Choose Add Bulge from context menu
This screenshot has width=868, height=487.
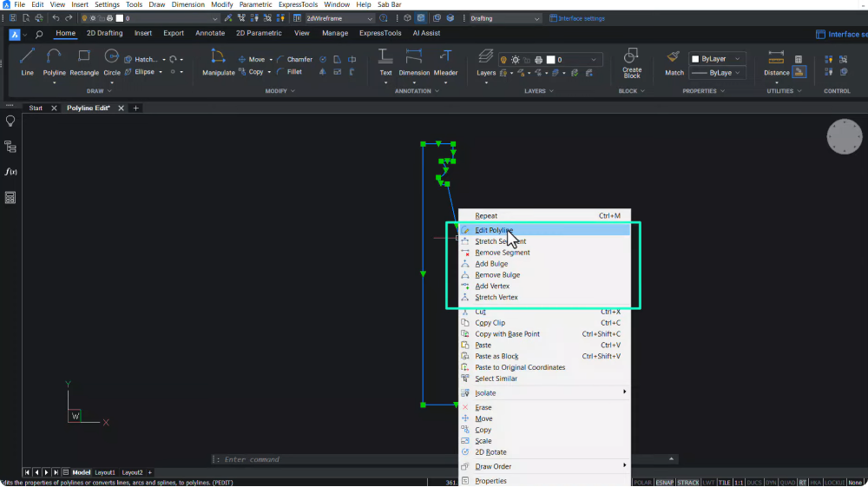tap(545, 263)
